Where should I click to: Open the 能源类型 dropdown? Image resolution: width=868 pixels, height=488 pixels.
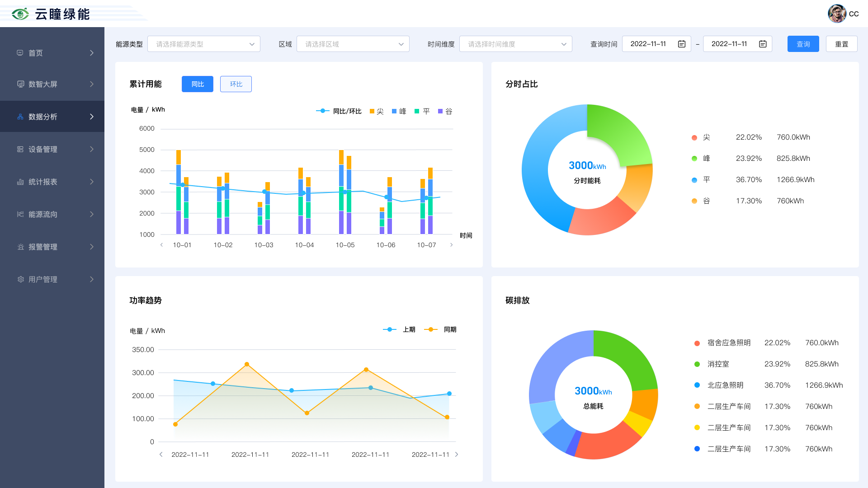pyautogui.click(x=203, y=44)
